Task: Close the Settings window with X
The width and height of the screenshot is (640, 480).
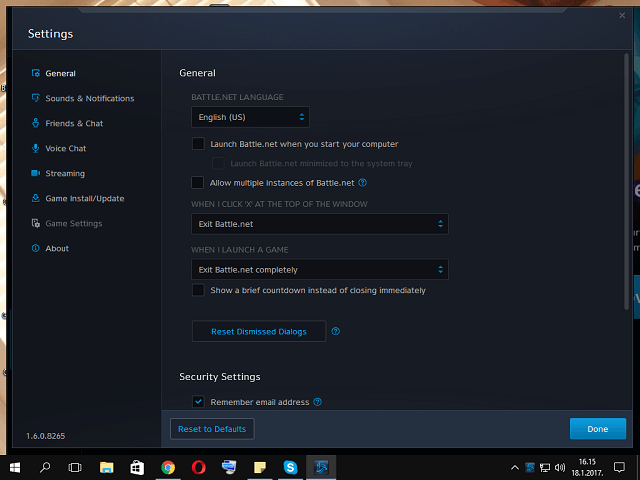Action: click(622, 15)
